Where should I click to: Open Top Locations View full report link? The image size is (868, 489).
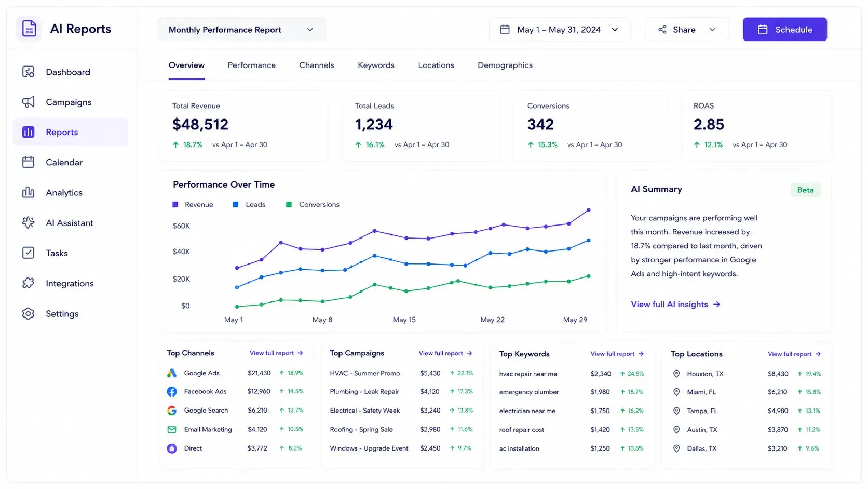795,354
